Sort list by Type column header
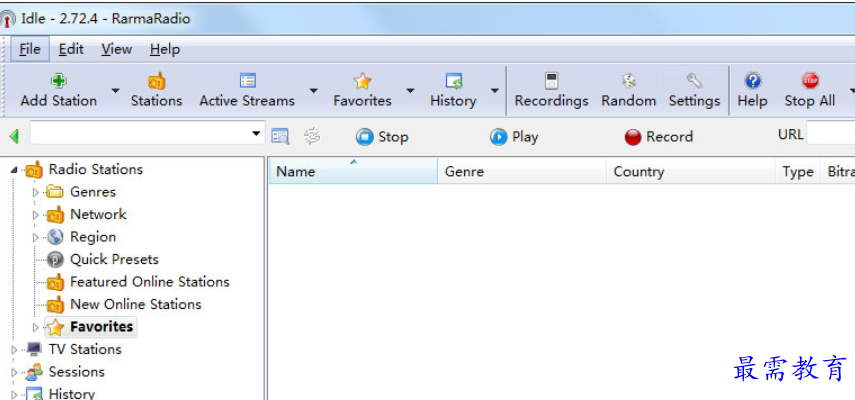This screenshot has height=400, width=855. pos(798,171)
